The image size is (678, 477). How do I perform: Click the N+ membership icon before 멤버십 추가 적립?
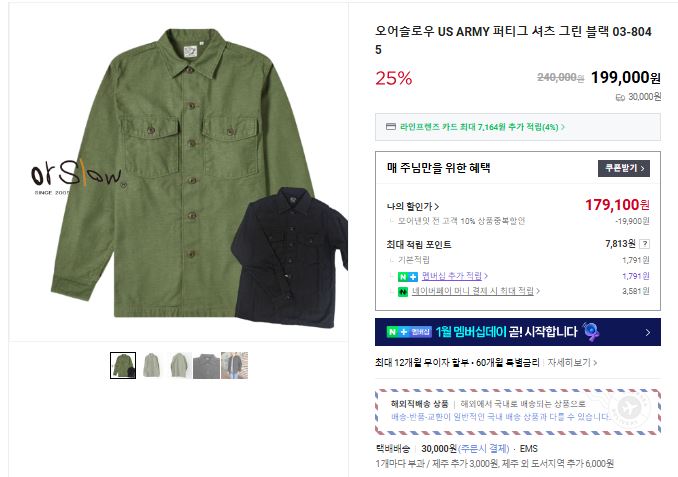(x=402, y=275)
